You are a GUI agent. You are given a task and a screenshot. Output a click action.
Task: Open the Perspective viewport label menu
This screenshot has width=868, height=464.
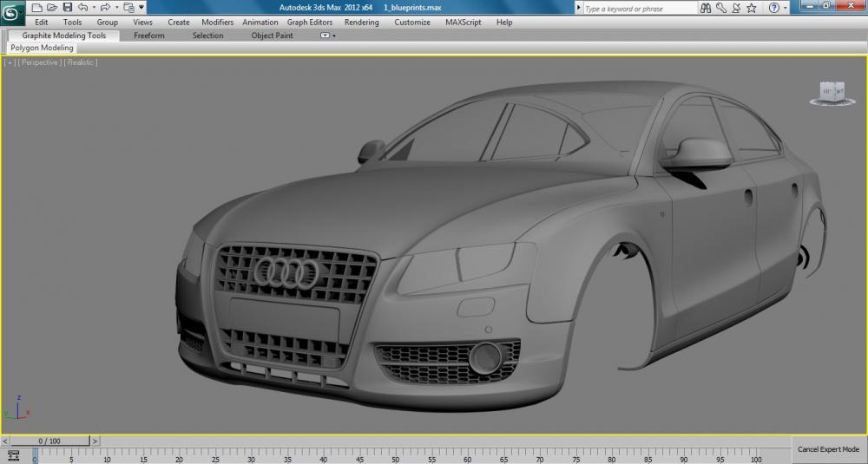pos(39,62)
